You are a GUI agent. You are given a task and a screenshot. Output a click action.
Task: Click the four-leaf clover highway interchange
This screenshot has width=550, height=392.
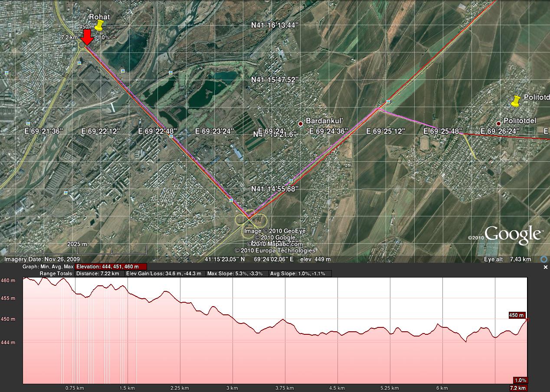(248, 220)
